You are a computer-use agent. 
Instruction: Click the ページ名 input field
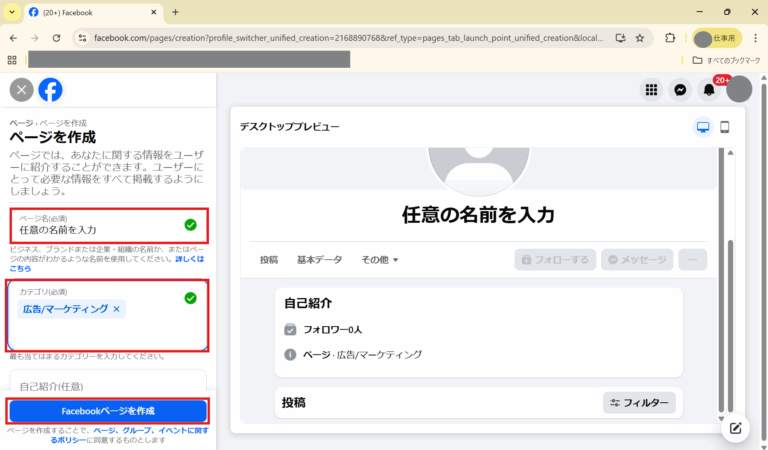[109, 225]
